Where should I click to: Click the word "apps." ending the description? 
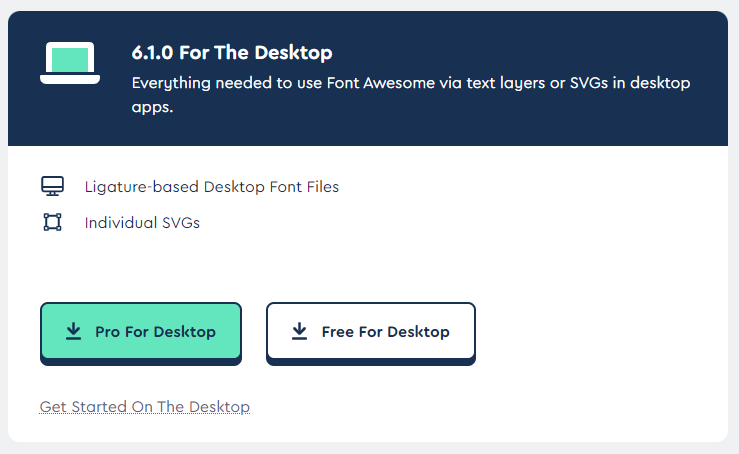click(153, 107)
